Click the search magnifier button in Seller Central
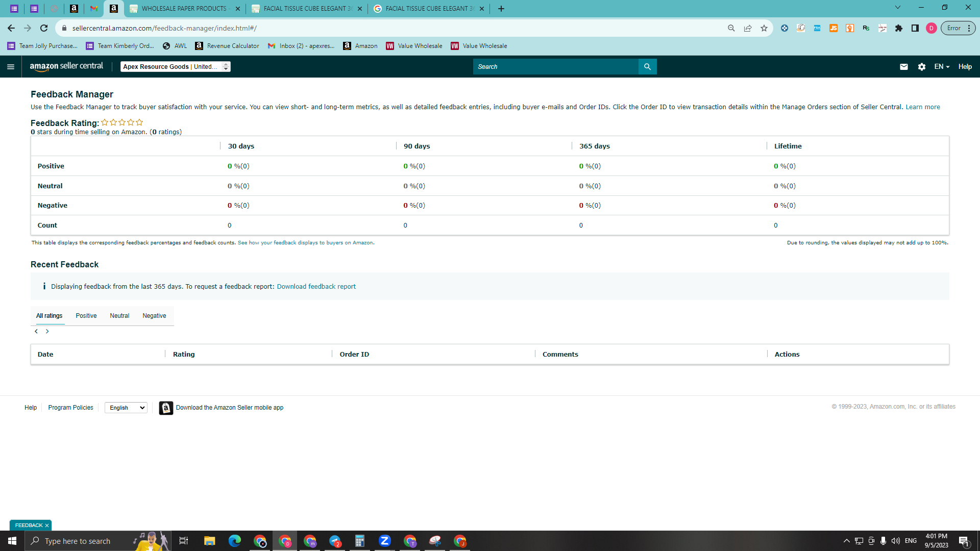 point(647,67)
